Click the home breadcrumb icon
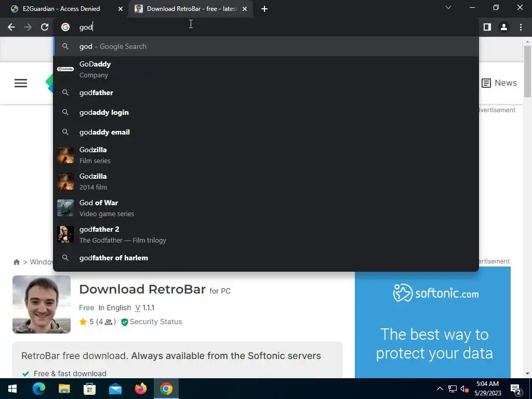 click(16, 262)
